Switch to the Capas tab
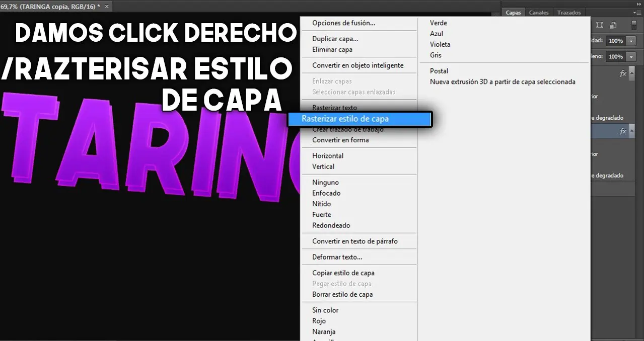 tap(513, 13)
